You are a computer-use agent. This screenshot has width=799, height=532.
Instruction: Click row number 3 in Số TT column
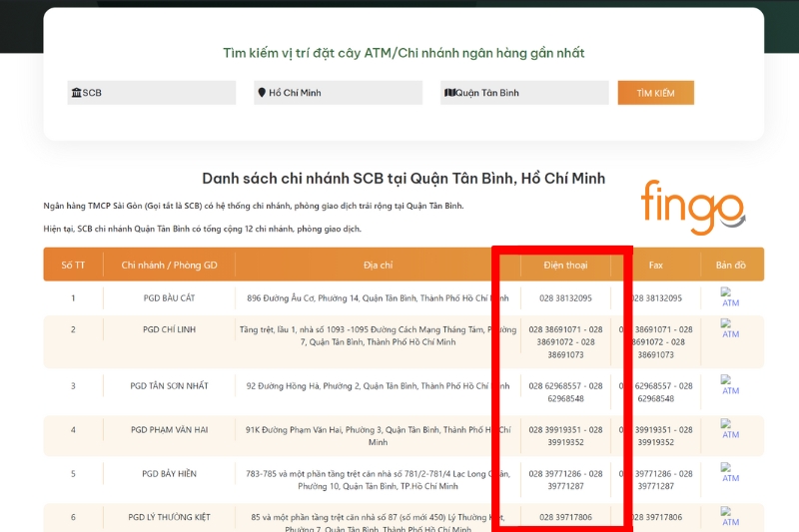pos(73,386)
